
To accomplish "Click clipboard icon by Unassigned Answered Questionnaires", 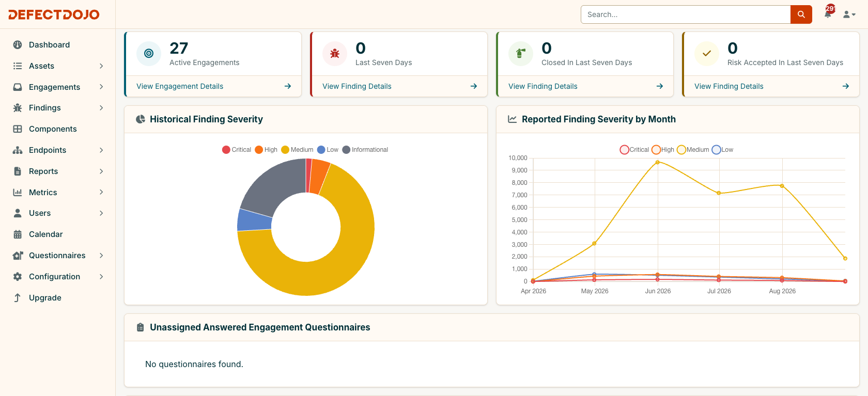I will tap(140, 327).
